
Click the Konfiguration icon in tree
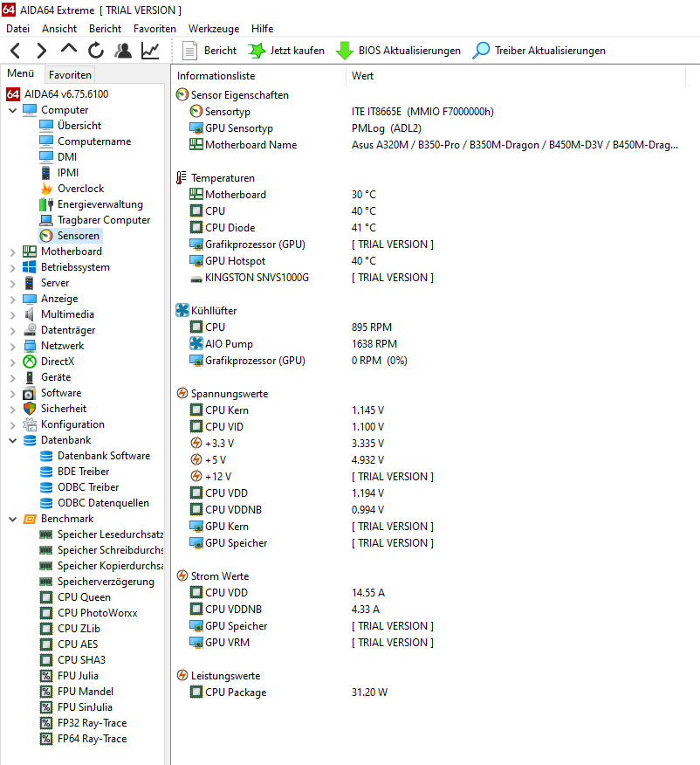tap(30, 424)
